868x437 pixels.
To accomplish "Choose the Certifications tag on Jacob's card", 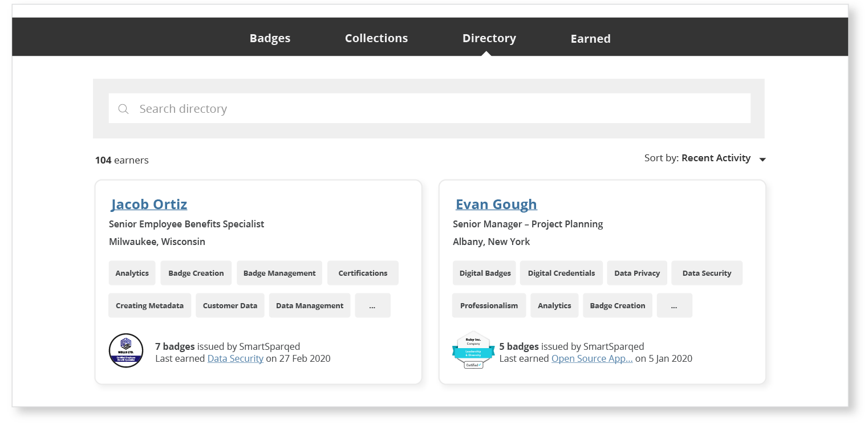I will click(x=363, y=272).
